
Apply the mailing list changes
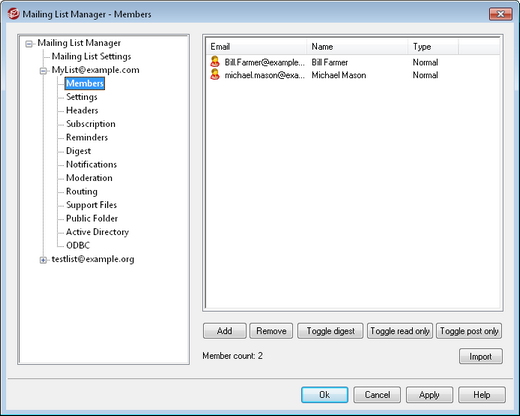pyautogui.click(x=429, y=395)
